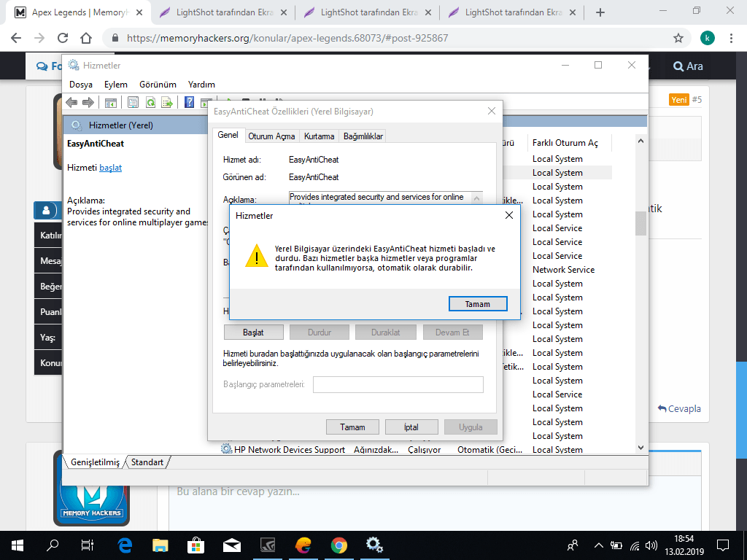Viewport: 747px width, 560px height.
Task: Click the taskbar search magnifier icon
Action: (x=52, y=545)
